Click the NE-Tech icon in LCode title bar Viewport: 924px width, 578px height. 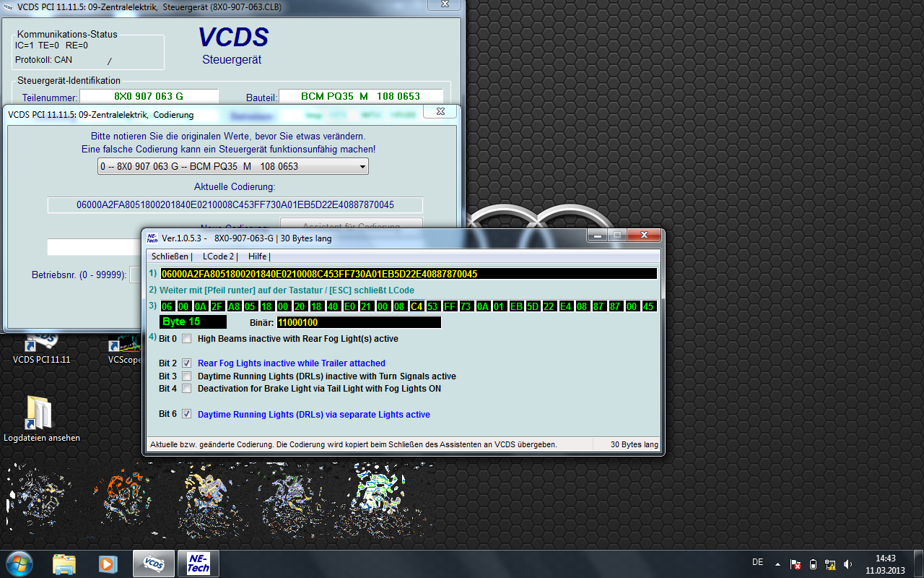152,238
